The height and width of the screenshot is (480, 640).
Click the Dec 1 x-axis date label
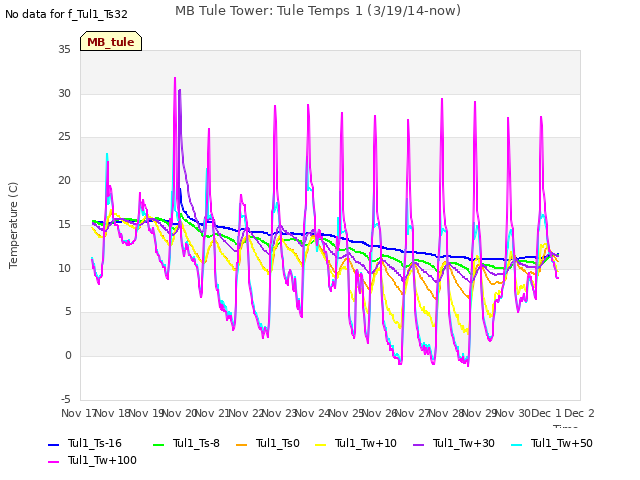tap(546, 413)
